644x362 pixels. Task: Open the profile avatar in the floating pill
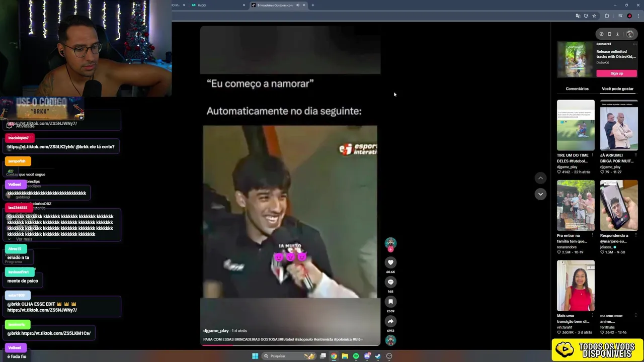click(630, 34)
